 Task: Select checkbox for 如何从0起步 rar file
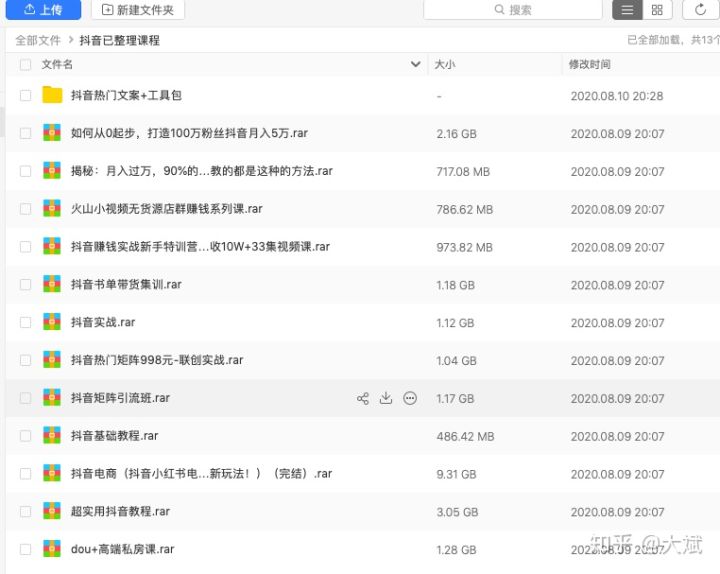[26, 133]
